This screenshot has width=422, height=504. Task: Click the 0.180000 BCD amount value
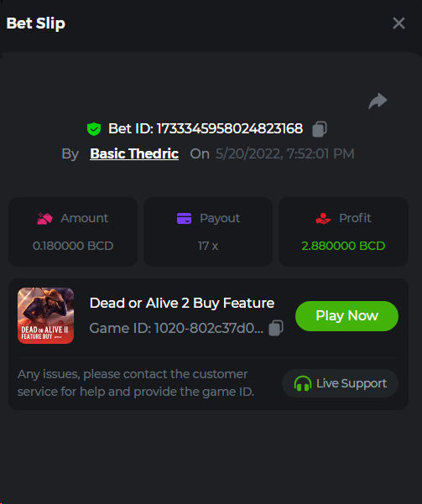73,246
